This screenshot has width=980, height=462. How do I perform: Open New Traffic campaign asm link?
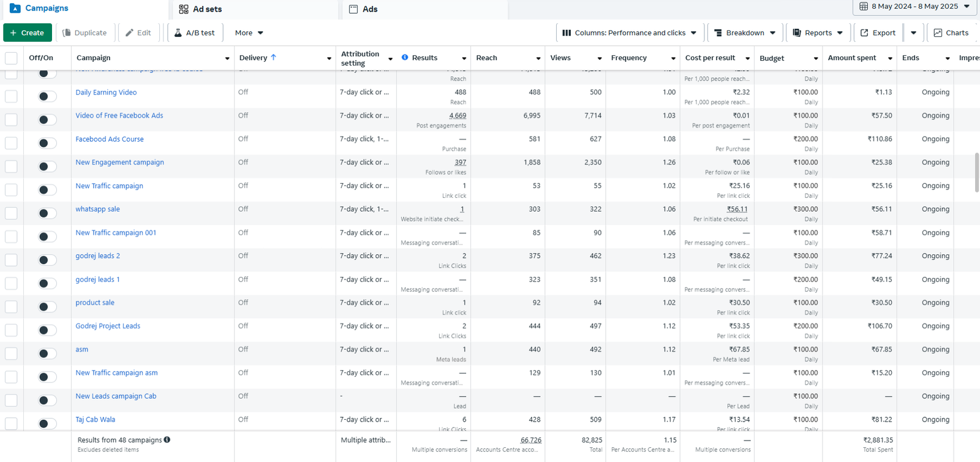tap(116, 373)
